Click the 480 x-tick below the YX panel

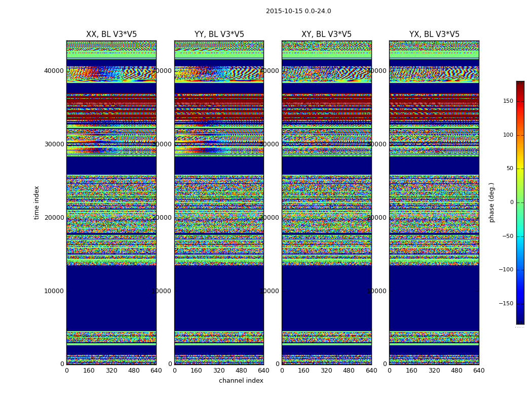click(x=457, y=371)
